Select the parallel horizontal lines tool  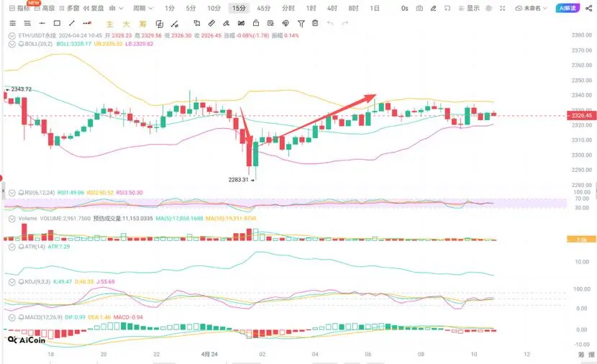[x=27, y=23]
